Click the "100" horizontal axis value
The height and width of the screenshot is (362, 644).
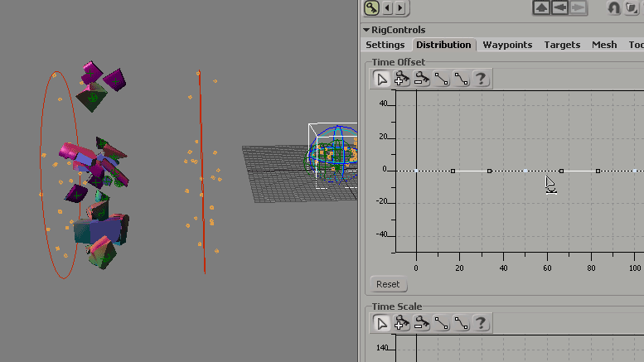tap(635, 268)
